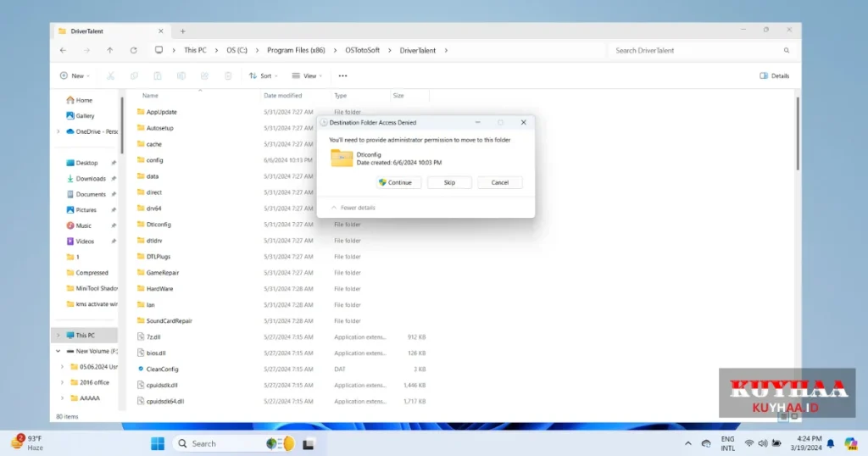Viewport: 868px width, 456px height.
Task: Open the Sort dropdown
Action: (x=264, y=75)
